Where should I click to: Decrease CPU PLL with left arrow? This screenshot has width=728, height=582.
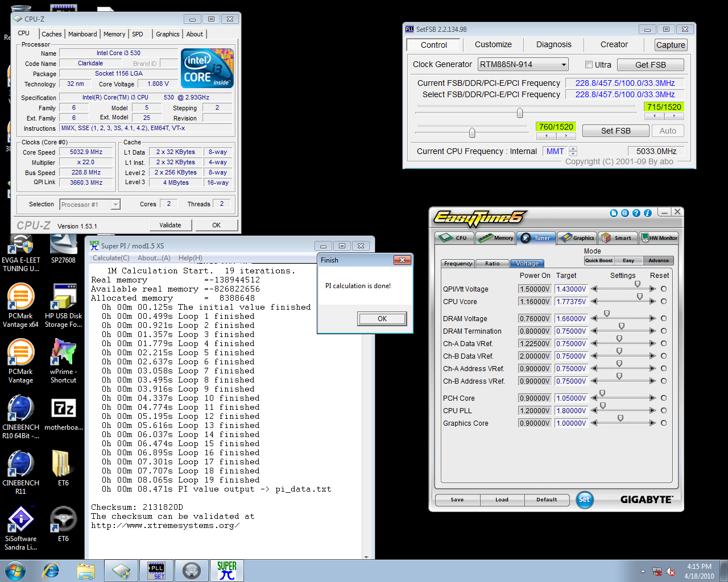[594, 410]
